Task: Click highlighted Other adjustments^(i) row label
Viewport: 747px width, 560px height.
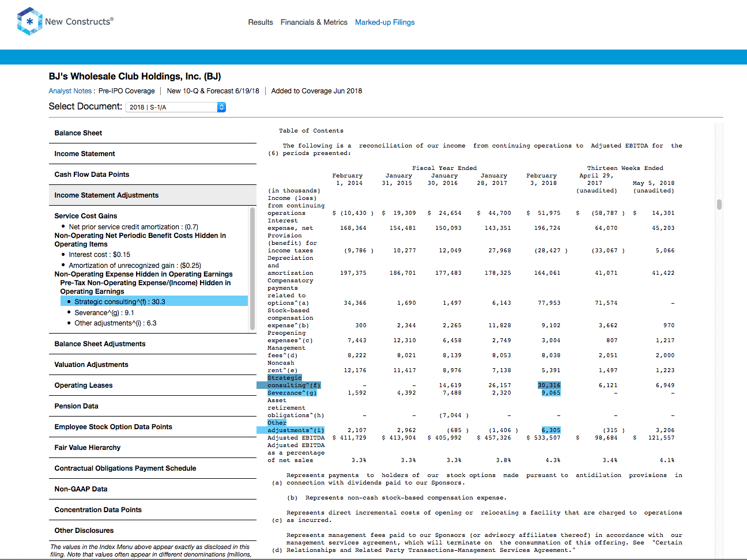Action: [295, 427]
